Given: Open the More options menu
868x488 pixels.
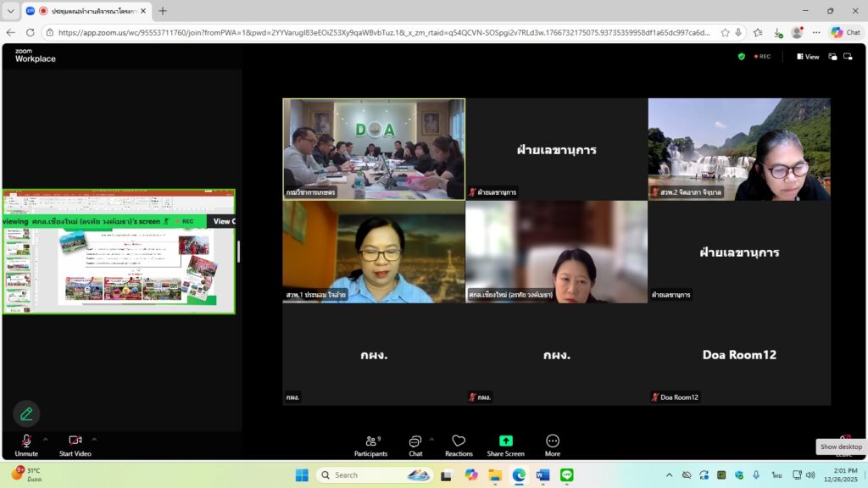Looking at the screenshot, I should pos(553,444).
